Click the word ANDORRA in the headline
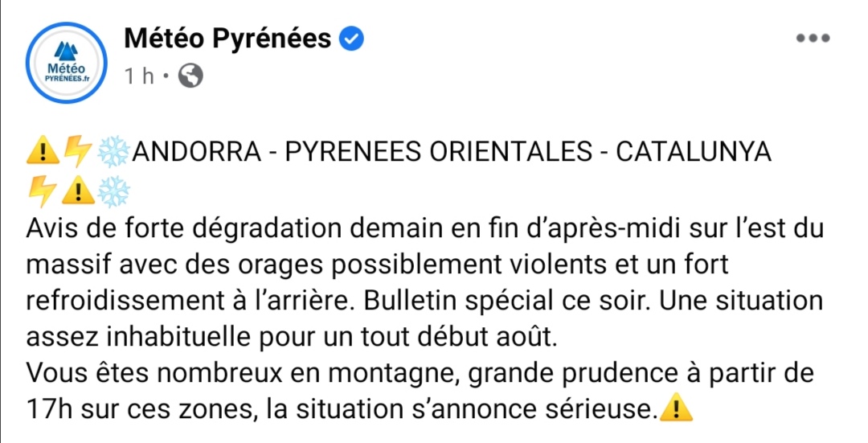Image resolution: width=868 pixels, height=443 pixels. [197, 152]
